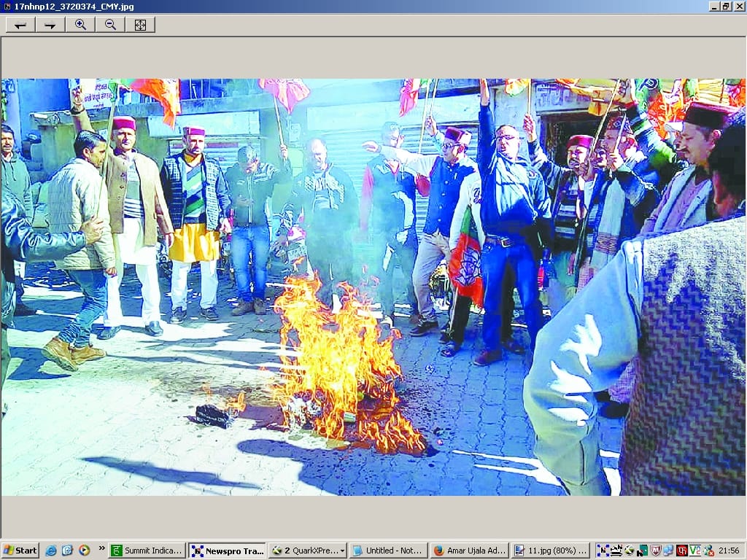This screenshot has height=560, width=747.
Task: Select the Newspro Tra... taskbar button
Action: click(x=228, y=551)
